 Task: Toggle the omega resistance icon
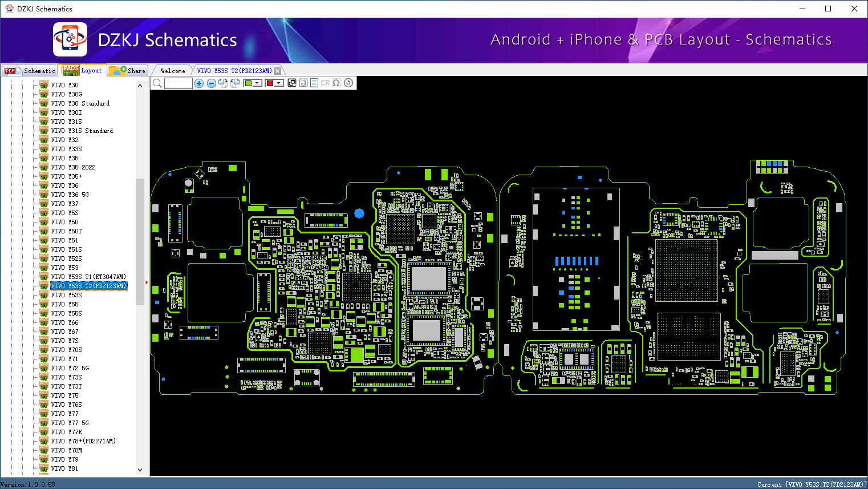click(x=336, y=83)
